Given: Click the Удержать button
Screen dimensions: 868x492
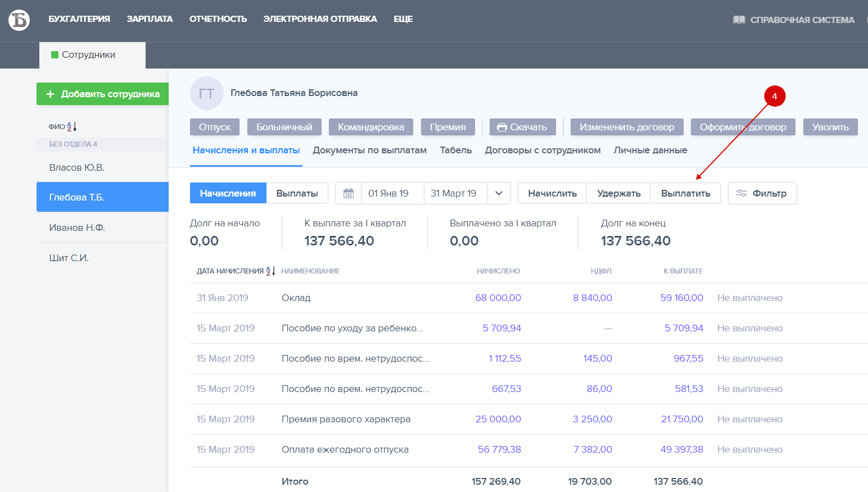Looking at the screenshot, I should point(619,193).
